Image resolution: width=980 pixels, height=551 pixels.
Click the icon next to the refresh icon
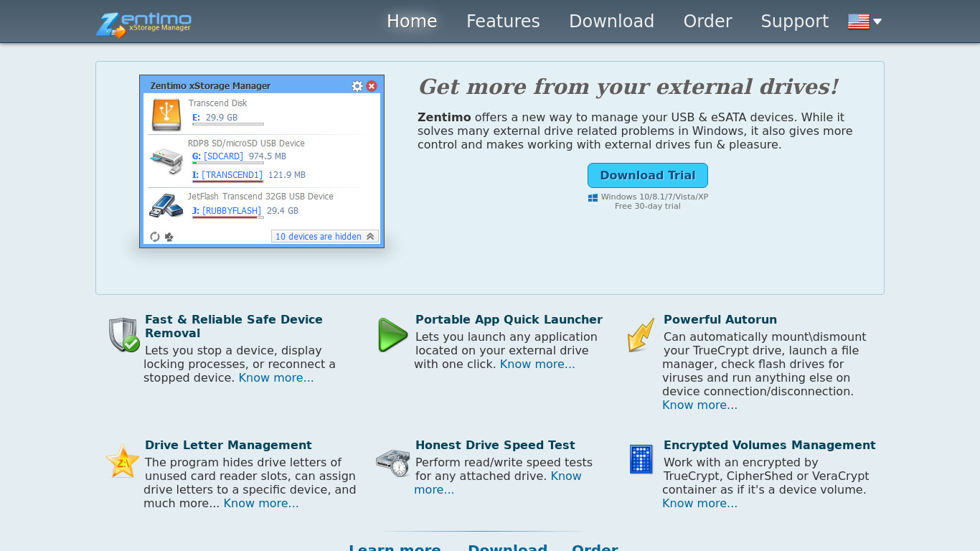pos(169,237)
